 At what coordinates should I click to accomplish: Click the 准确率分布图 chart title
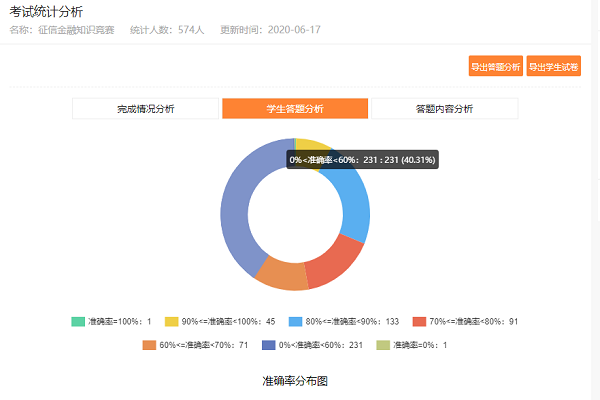pos(295,381)
